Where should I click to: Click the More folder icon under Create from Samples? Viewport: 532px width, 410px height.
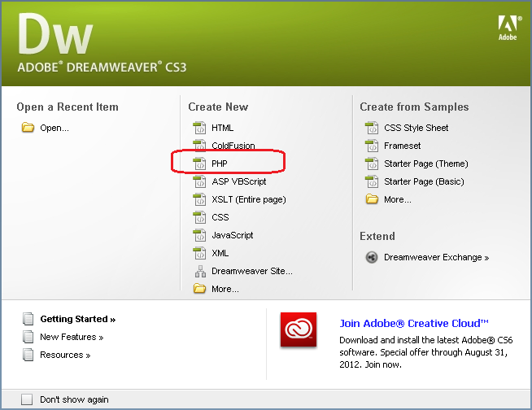point(372,199)
